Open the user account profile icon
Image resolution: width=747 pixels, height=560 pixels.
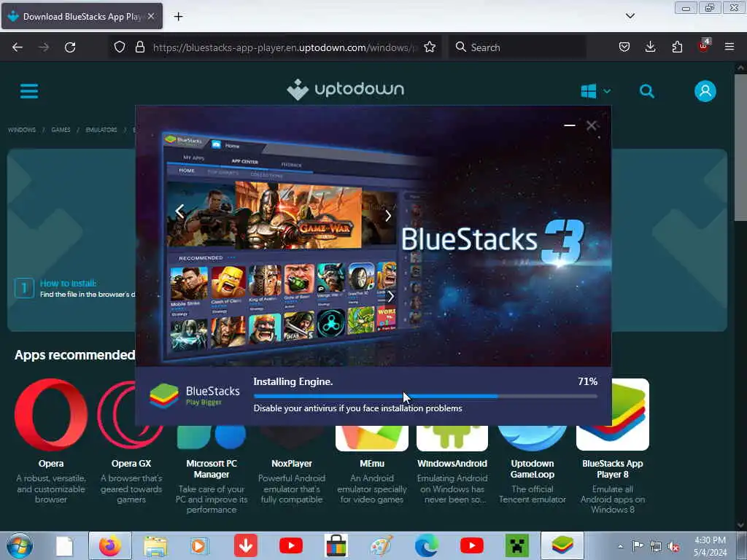(705, 91)
